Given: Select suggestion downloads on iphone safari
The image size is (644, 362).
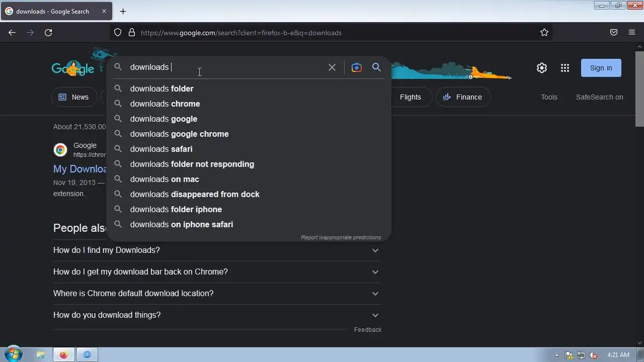Looking at the screenshot, I should 249,224.
